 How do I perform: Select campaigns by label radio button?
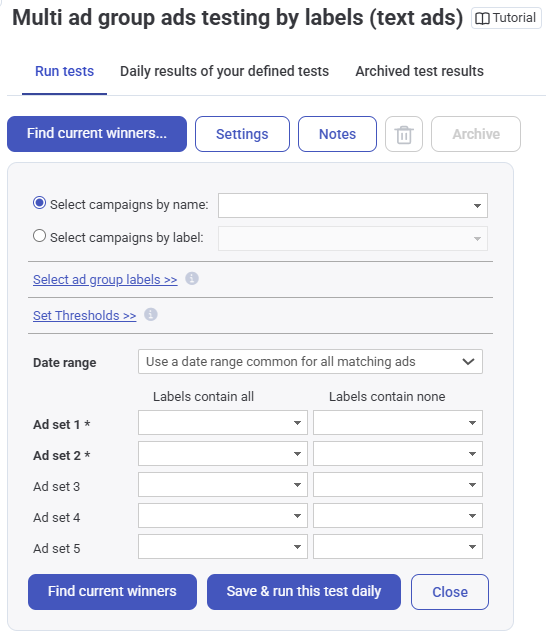click(39, 236)
